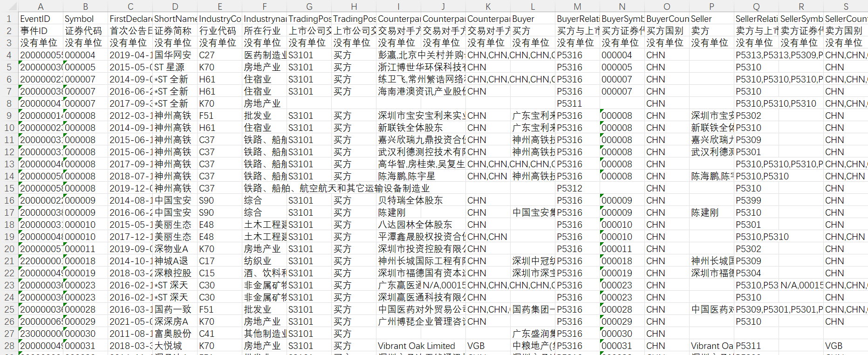Click the 中粮地产 buyer cell
868x355 pixels.
coord(533,346)
